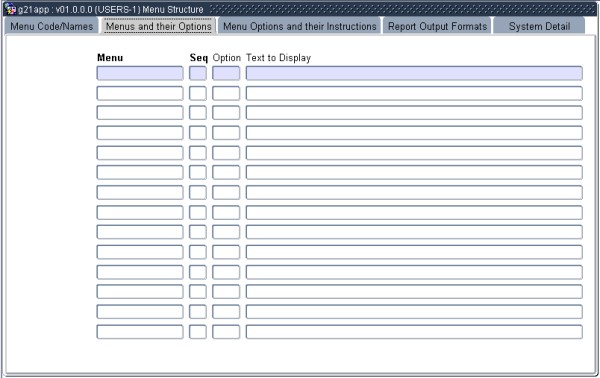Click the Option column header label

click(x=227, y=58)
